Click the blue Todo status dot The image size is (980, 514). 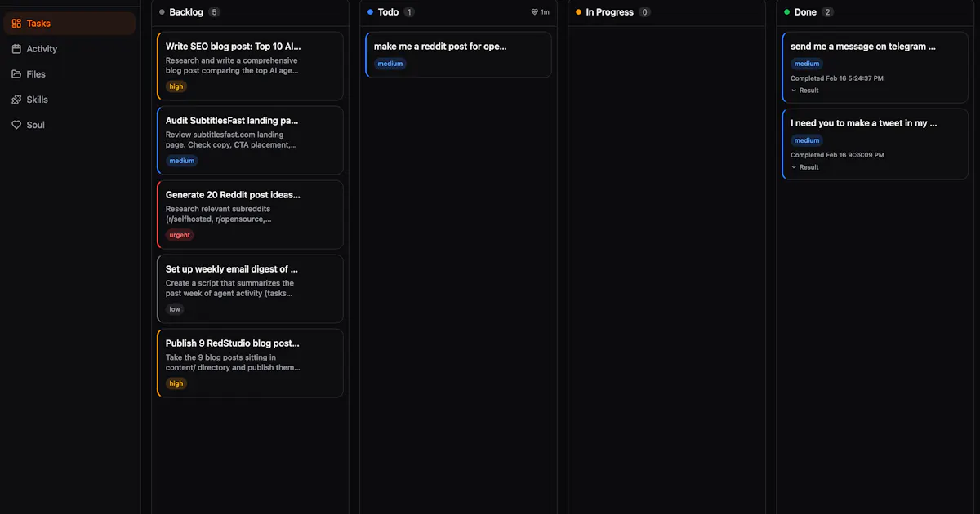coord(371,12)
